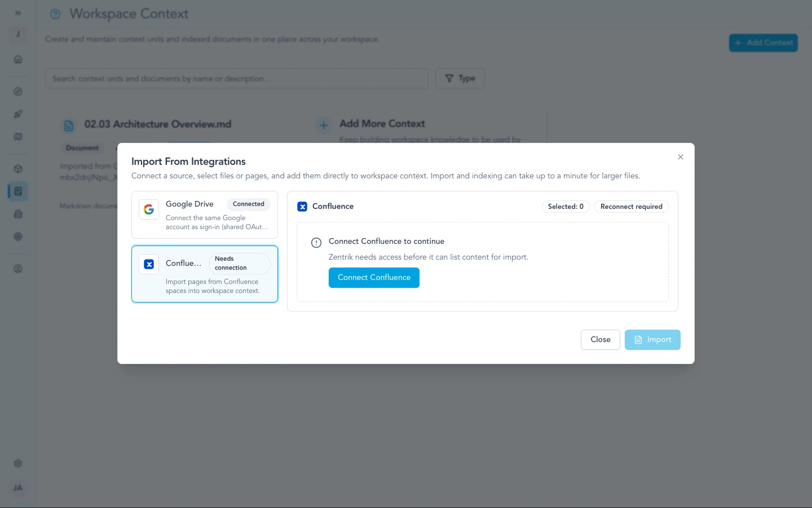Click the Add Context button
This screenshot has height=508, width=812.
(764, 43)
